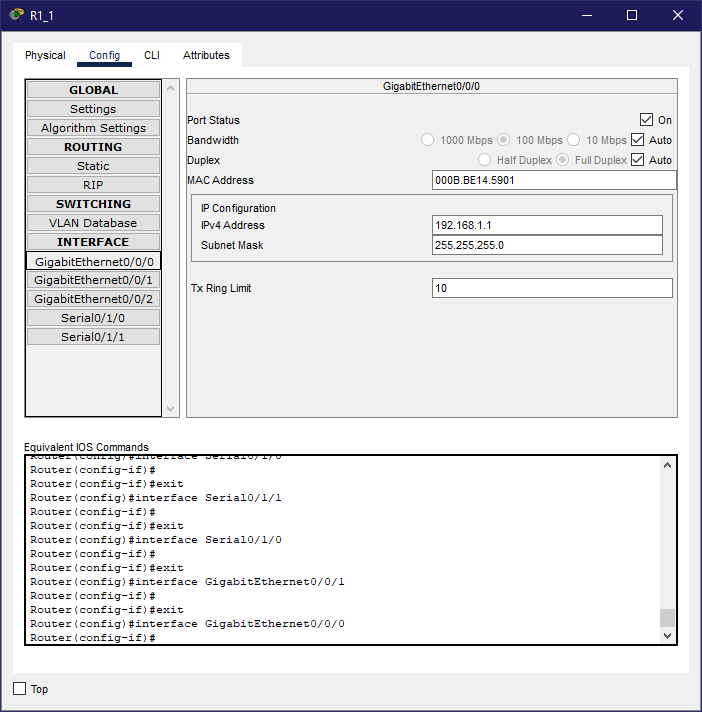Viewport: 702px width, 712px height.
Task: Open Algorithm Settings
Action: click(93, 128)
